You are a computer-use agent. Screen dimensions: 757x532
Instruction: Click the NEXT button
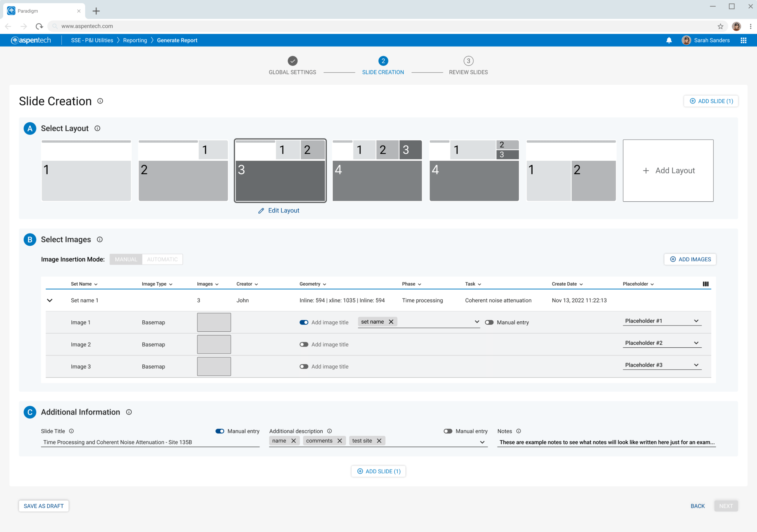726,506
